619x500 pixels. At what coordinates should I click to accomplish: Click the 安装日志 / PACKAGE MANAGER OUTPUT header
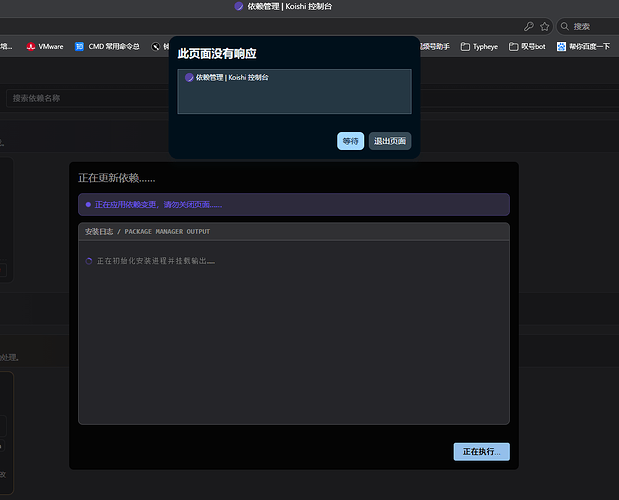pyautogui.click(x=294, y=232)
